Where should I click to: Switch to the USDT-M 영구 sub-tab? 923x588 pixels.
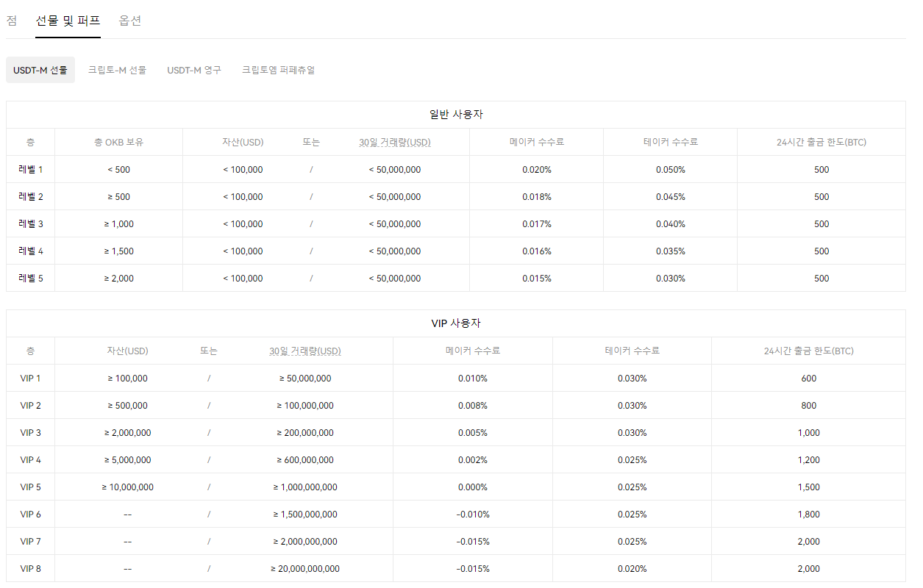(x=194, y=70)
